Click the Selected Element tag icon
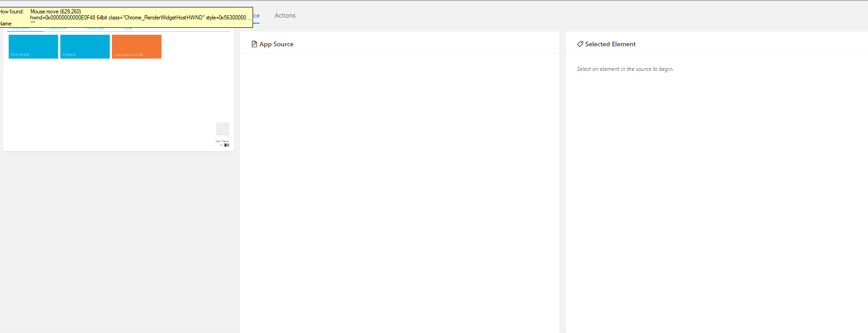Image resolution: width=868 pixels, height=333 pixels. pos(580,44)
